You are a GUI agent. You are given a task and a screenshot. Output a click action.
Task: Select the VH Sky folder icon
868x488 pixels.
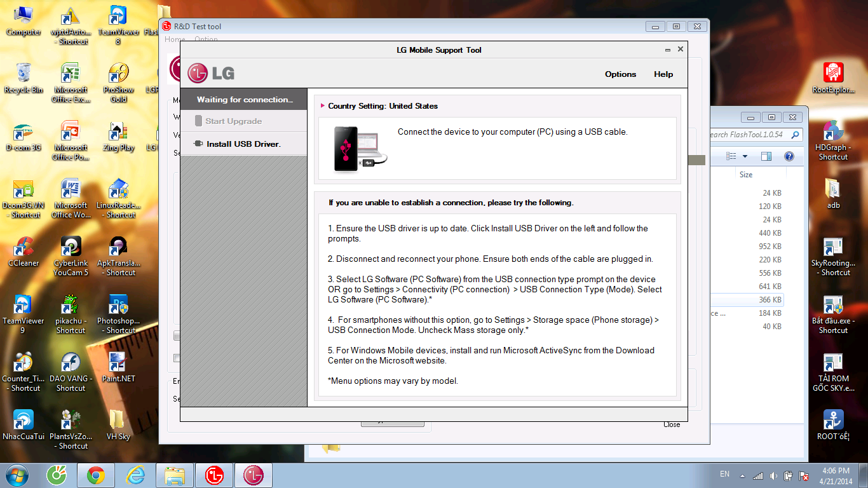coord(118,425)
